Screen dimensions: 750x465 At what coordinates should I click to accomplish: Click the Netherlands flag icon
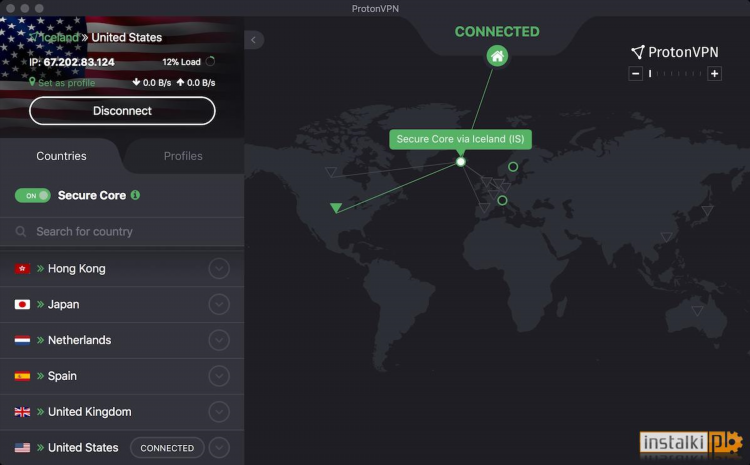(22, 340)
